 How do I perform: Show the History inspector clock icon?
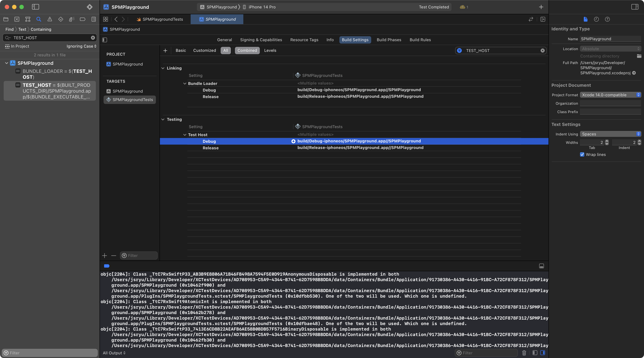(x=596, y=19)
